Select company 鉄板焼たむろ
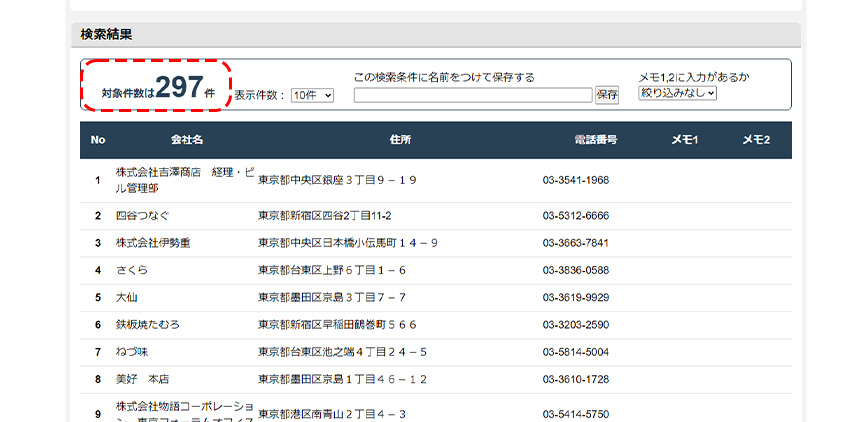853x422 pixels. click(147, 325)
